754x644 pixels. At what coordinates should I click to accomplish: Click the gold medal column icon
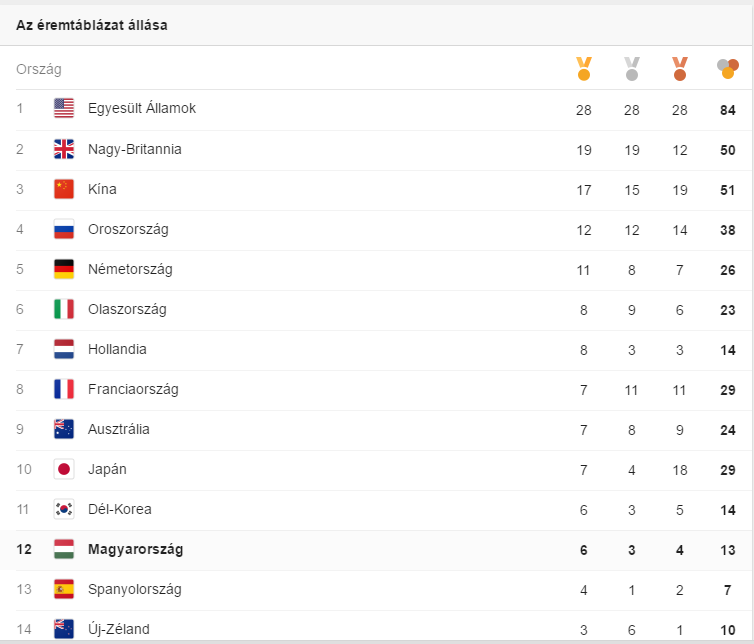(584, 69)
